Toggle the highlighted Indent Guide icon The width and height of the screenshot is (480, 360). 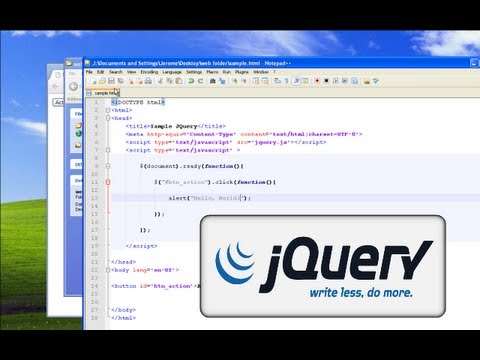point(296,81)
